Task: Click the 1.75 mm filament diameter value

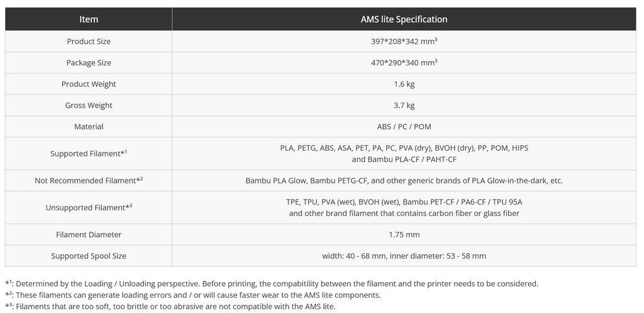Action: 404,235
